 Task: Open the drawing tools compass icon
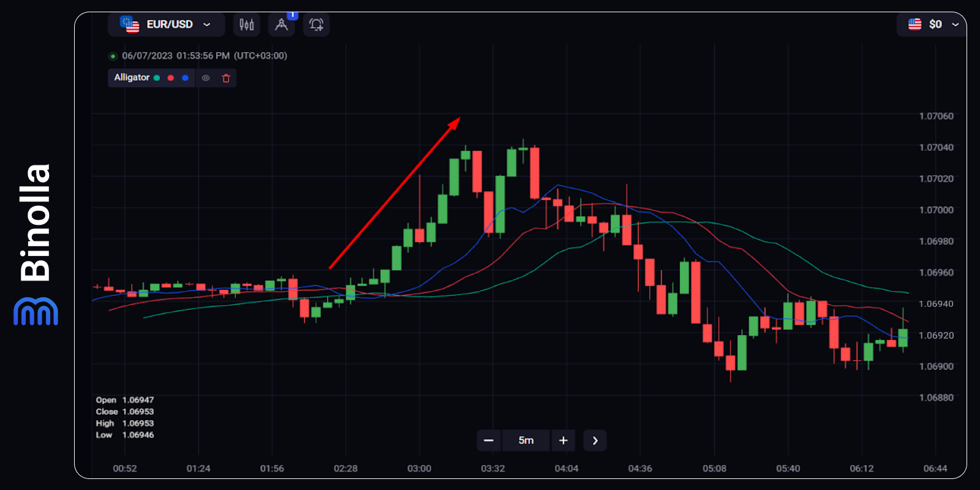pos(281,24)
